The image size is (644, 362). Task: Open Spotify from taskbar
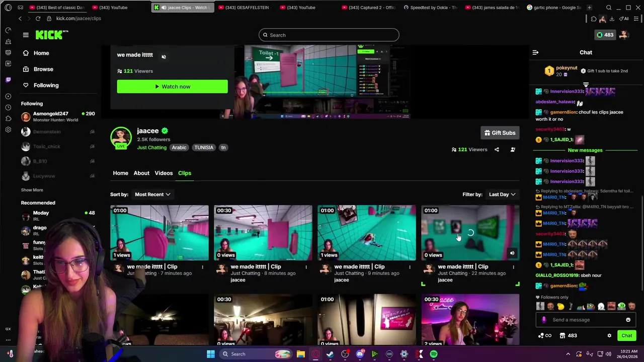point(434,354)
